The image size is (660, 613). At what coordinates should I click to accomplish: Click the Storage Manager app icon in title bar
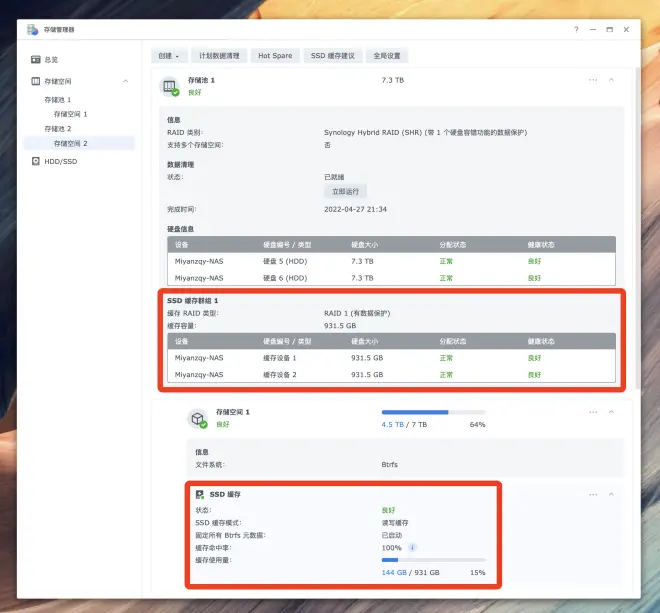[x=32, y=29]
